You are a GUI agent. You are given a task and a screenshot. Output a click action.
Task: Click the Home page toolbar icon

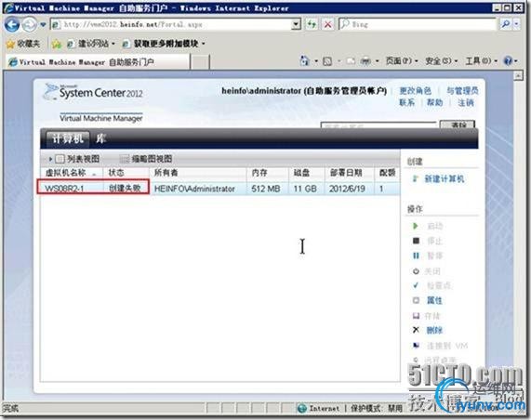[305, 61]
